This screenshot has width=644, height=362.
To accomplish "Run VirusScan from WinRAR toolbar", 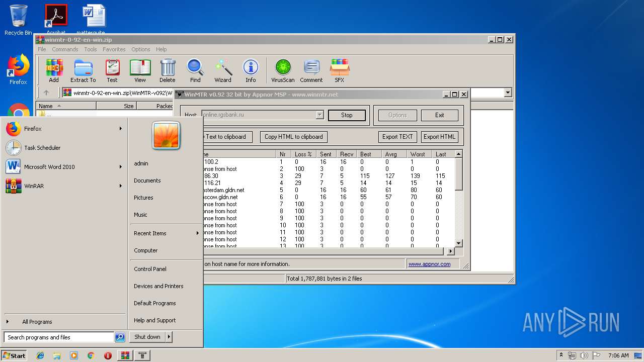I will [283, 70].
